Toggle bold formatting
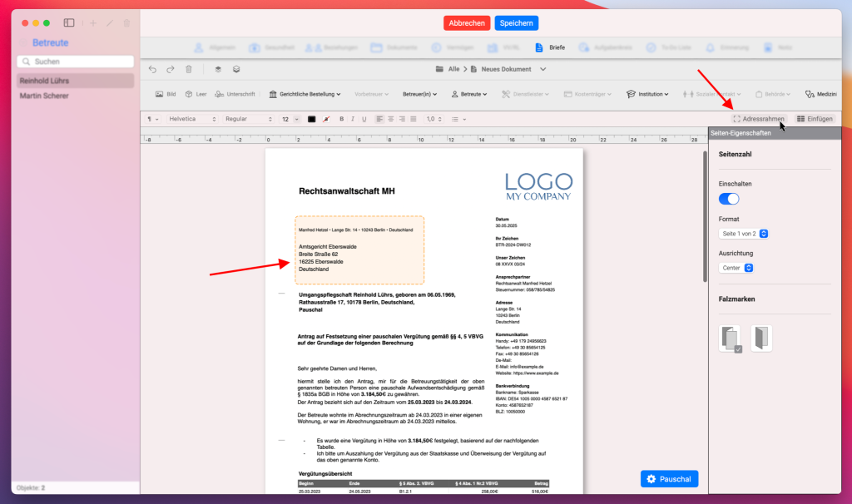The image size is (852, 504). click(341, 119)
